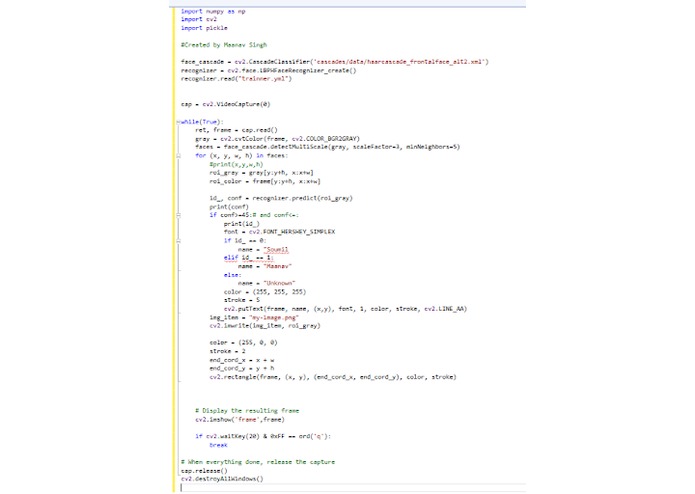Image resolution: width=695 pixels, height=494 pixels.
Task: Click the '# Display the resulting frame' comment
Action: (x=247, y=411)
